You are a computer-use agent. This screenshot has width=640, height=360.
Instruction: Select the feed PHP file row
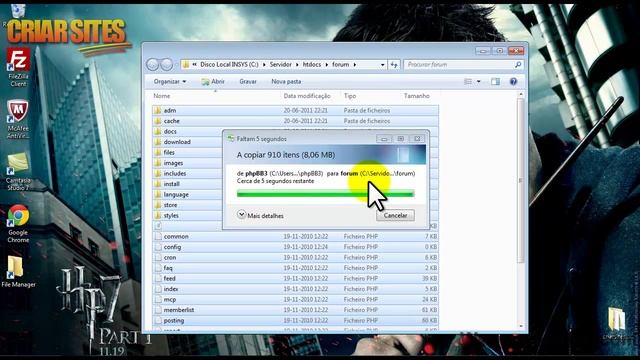(296, 278)
